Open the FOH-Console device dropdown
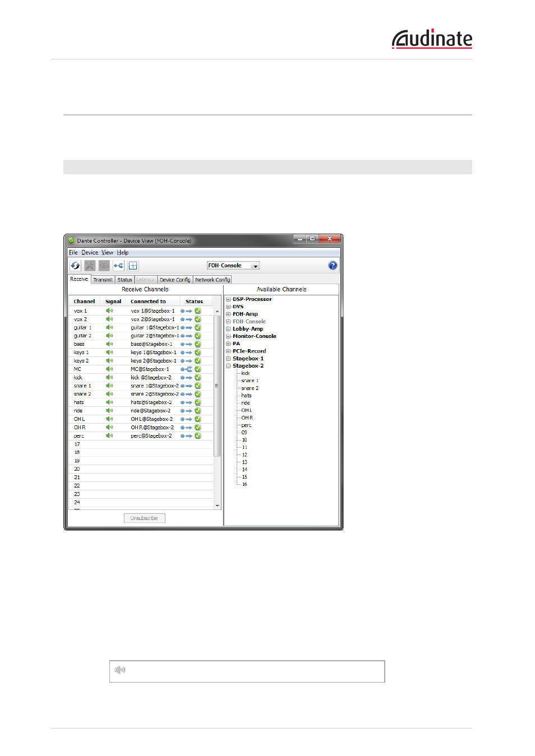 point(233,266)
